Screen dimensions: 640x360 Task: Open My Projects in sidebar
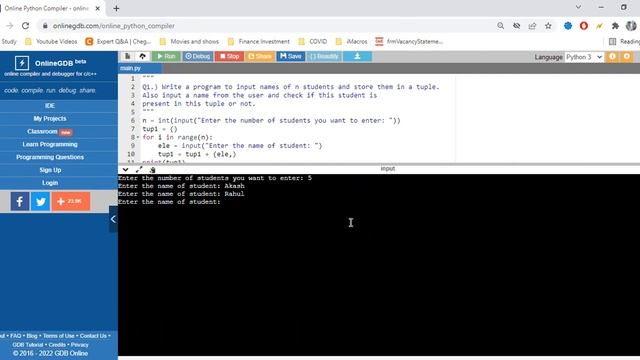50,118
